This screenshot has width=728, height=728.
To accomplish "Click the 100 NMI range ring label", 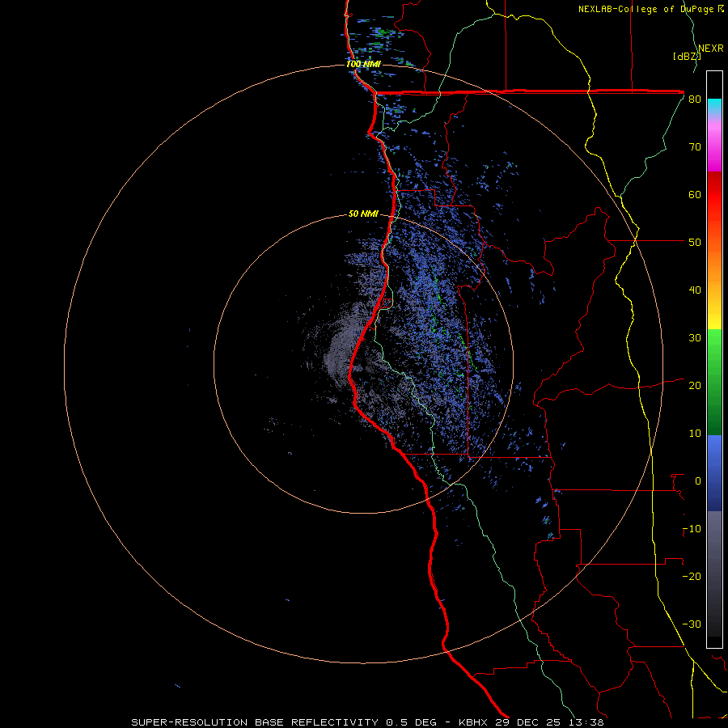I will (x=363, y=64).
